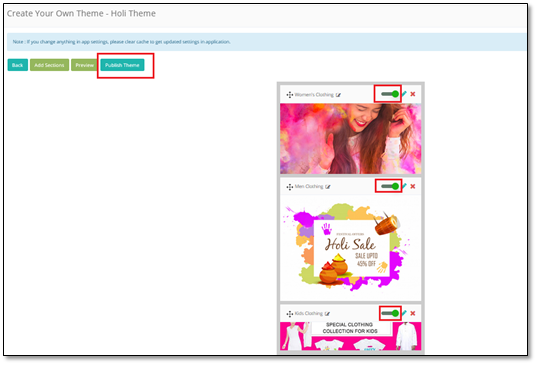Edit Women's Clothing section with pencil icon
Viewport: 537px width, 365px height.
pyautogui.click(x=404, y=93)
